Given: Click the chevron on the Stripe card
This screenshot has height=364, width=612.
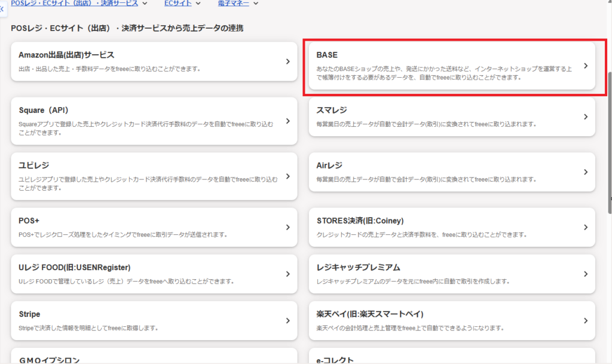Looking at the screenshot, I should [287, 321].
